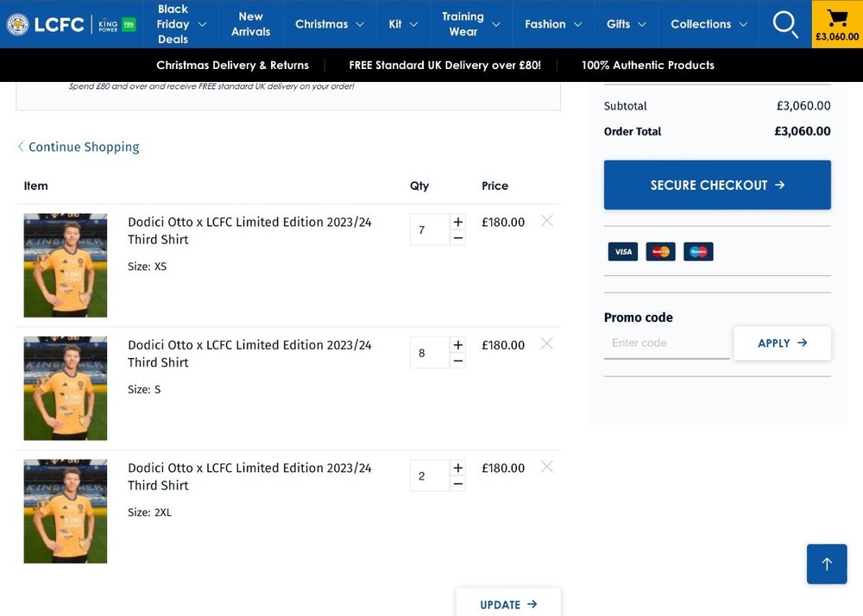
Task: Open the XS Dodici Otto Third Shirt title
Action: point(249,230)
